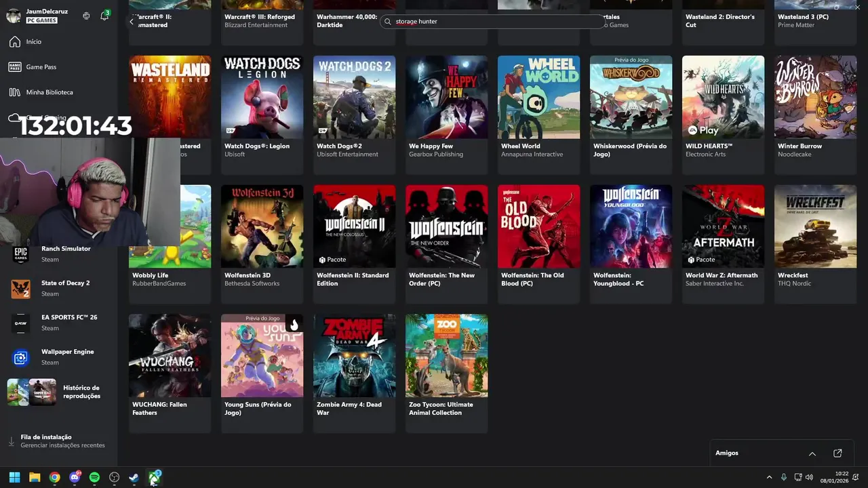This screenshot has height=488, width=868.
Task: Open the Wheel World cover
Action: (x=538, y=97)
